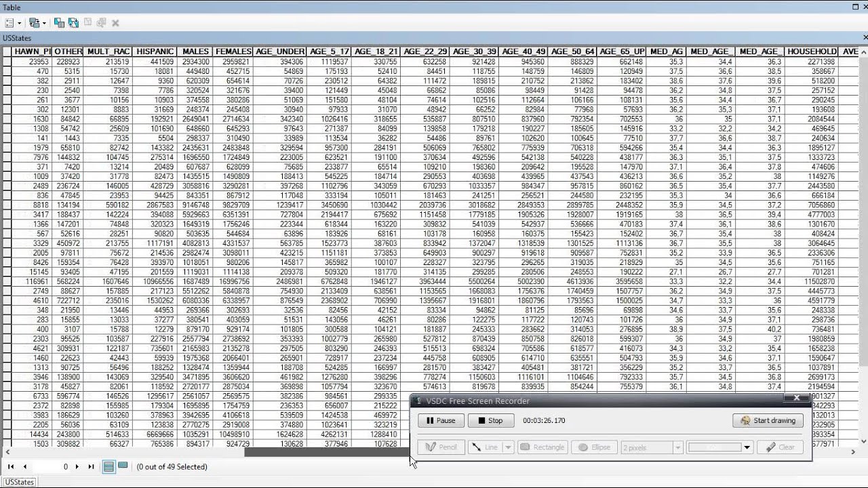Expand the Table Options dropdown arrow
Screen dimensions: 868x488
point(18,23)
